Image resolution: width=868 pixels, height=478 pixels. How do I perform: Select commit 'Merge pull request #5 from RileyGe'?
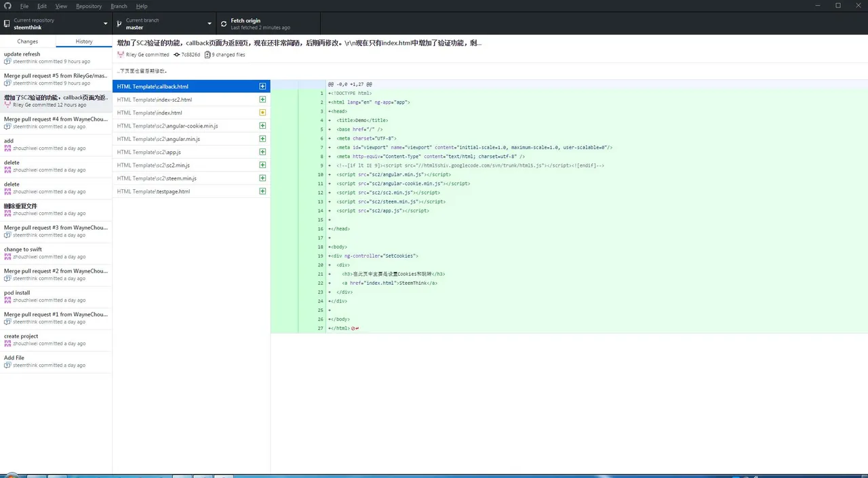[56, 79]
